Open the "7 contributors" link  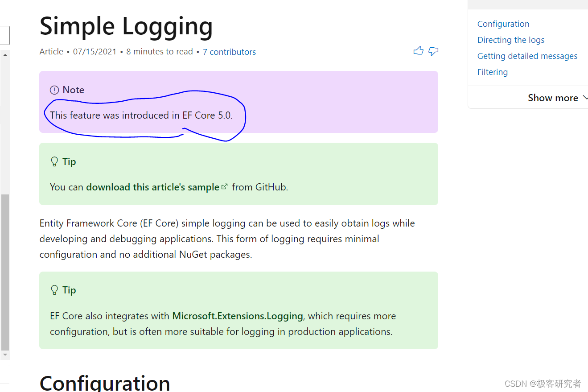click(229, 52)
